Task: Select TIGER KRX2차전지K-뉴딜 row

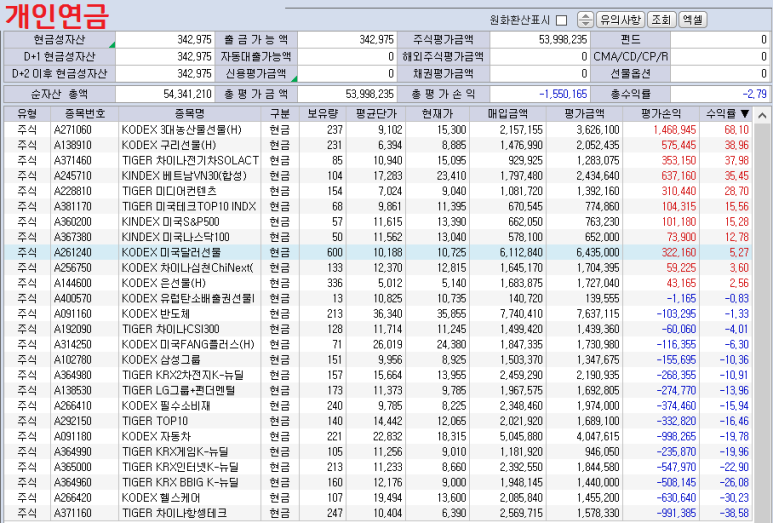Action: click(x=378, y=375)
